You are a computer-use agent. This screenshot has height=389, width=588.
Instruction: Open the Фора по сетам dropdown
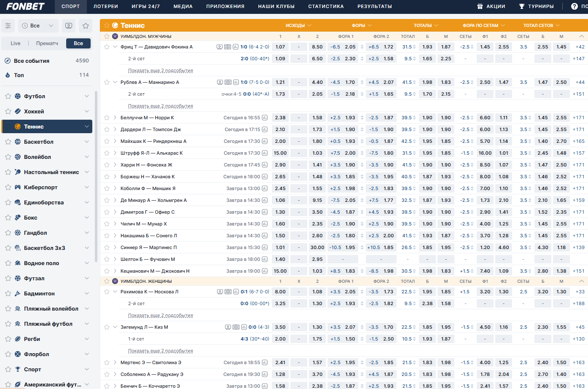[483, 25]
